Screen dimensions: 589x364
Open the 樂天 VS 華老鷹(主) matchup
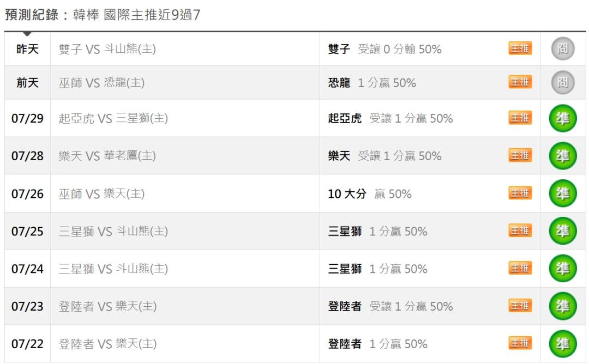tap(107, 156)
